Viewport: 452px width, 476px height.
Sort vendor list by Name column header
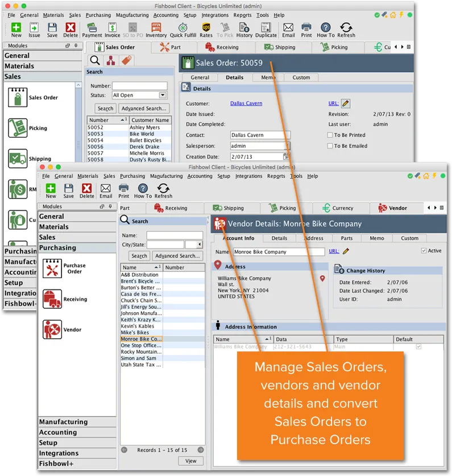tap(141, 267)
